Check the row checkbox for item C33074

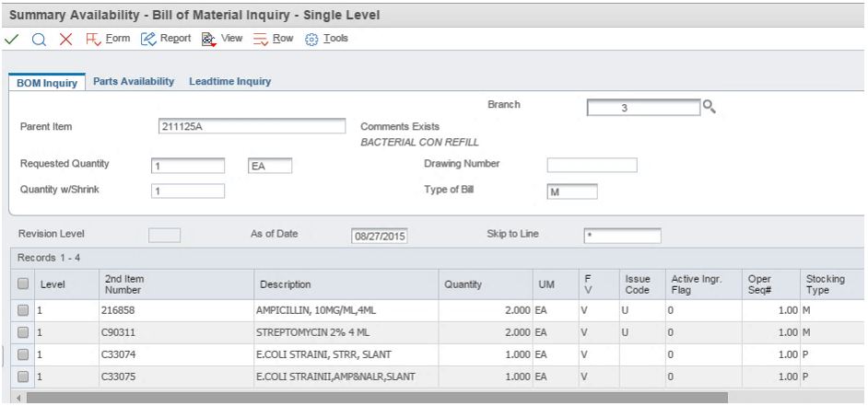(x=23, y=355)
